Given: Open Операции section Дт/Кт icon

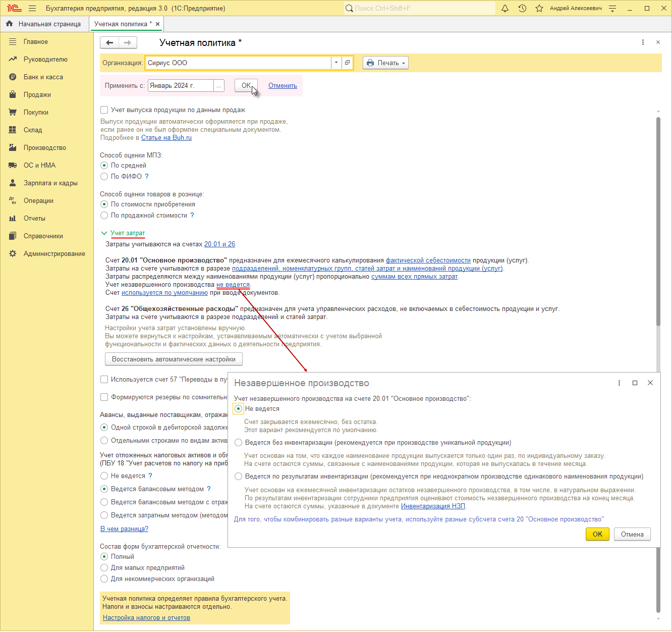Looking at the screenshot, I should coord(13,200).
